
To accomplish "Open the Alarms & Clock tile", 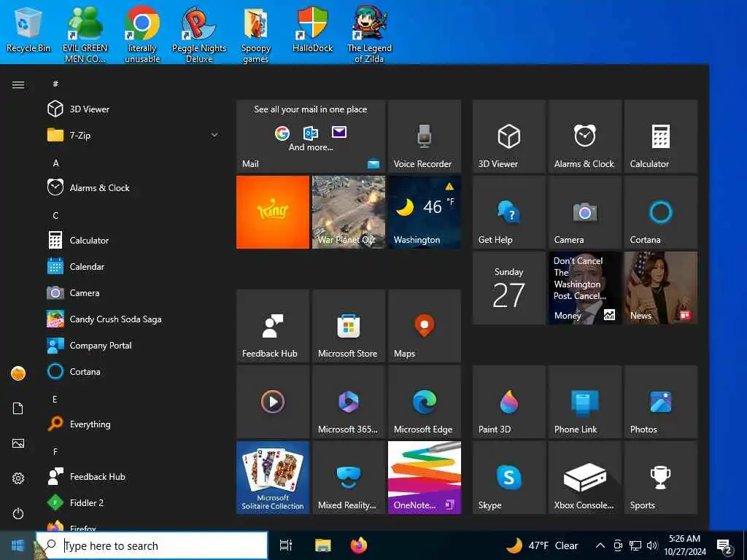I will point(584,136).
